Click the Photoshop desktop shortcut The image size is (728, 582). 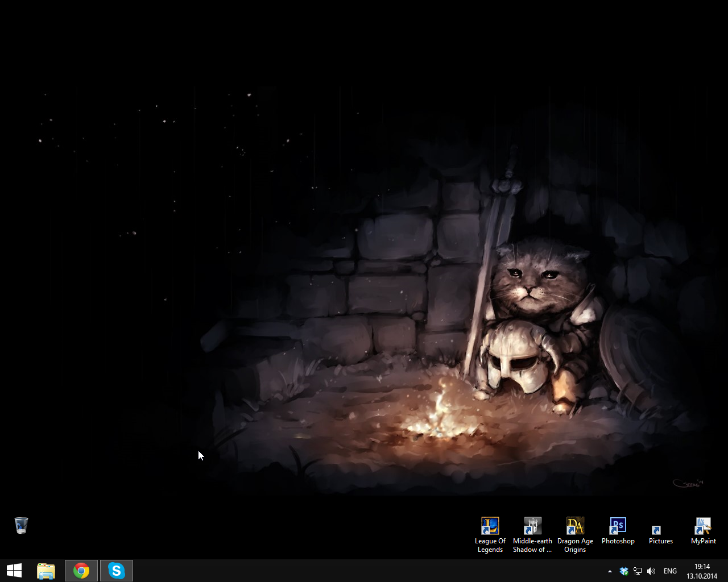(618, 526)
